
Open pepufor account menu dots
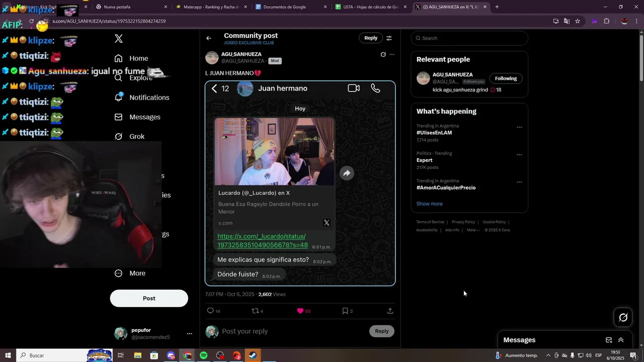(x=190, y=333)
